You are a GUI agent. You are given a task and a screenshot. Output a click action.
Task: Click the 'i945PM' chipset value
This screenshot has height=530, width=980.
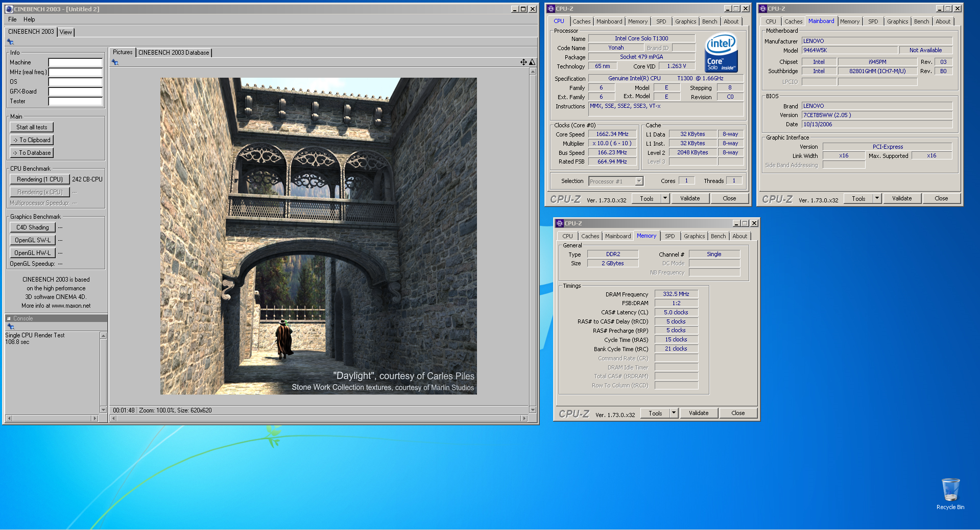[x=877, y=62]
